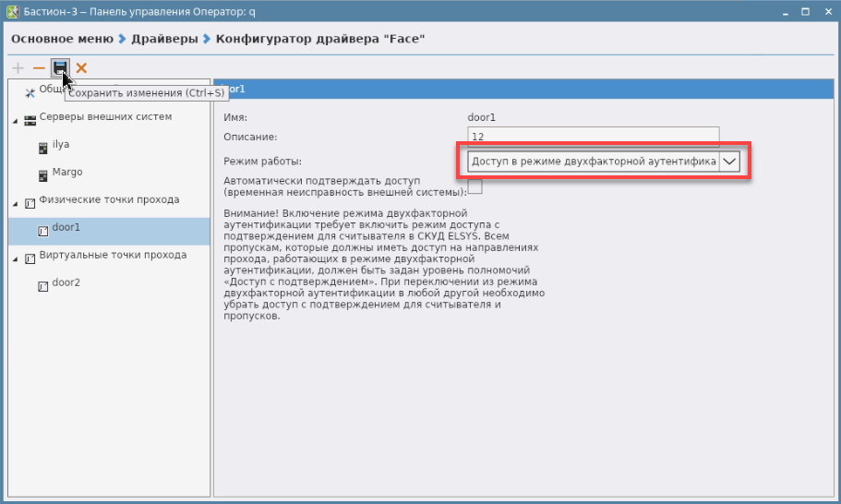Go to Основное меню in breadcrumb
This screenshot has height=504, width=841.
click(x=62, y=40)
